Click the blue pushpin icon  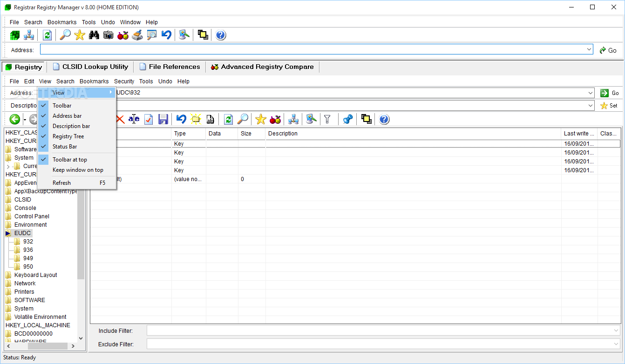[347, 120]
